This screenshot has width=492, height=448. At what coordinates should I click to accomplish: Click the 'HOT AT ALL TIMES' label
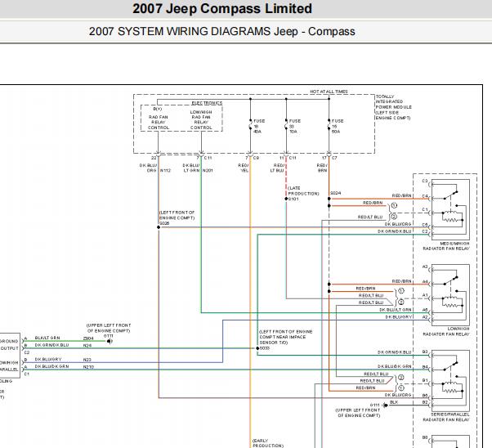pos(329,92)
